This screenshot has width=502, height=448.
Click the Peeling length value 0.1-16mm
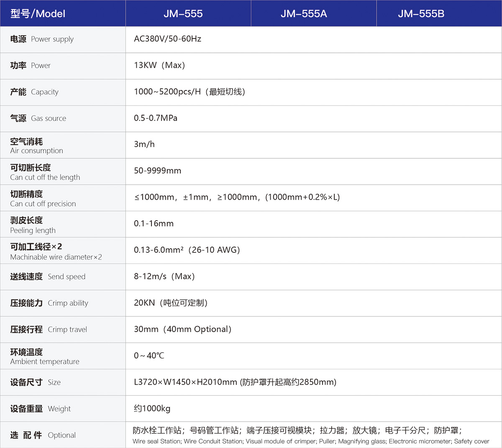154,224
